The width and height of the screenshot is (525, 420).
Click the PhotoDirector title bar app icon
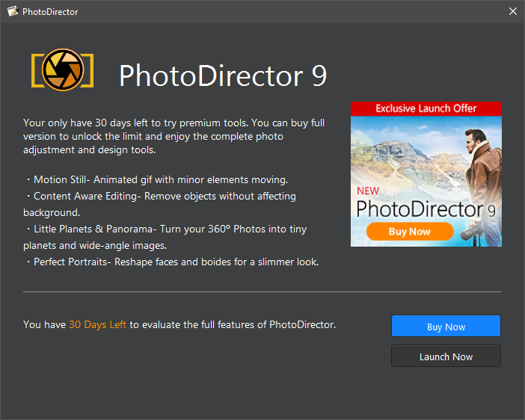13,11
